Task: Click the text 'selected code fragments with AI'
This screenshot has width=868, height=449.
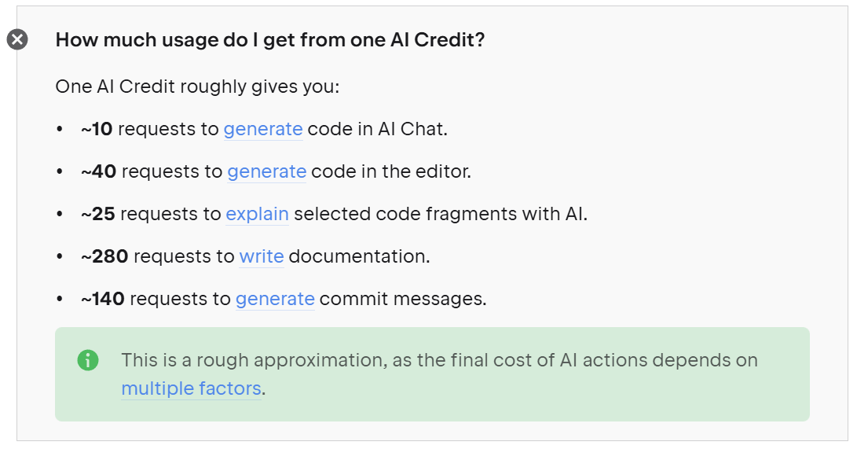Action: coord(440,214)
